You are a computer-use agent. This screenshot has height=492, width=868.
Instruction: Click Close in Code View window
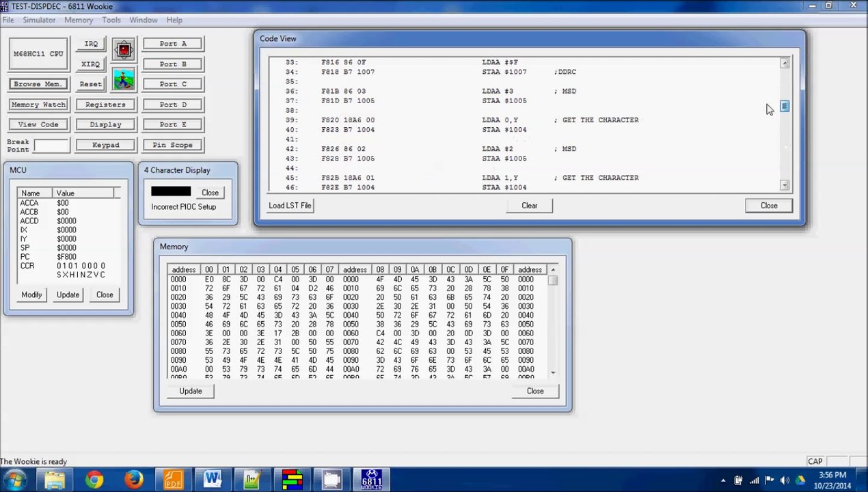769,206
